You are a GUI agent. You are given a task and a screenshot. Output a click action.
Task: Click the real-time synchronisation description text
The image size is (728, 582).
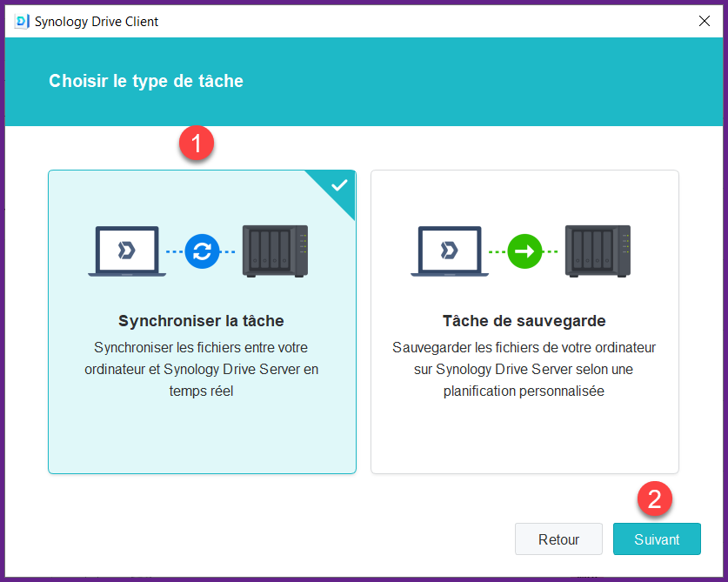pyautogui.click(x=201, y=369)
